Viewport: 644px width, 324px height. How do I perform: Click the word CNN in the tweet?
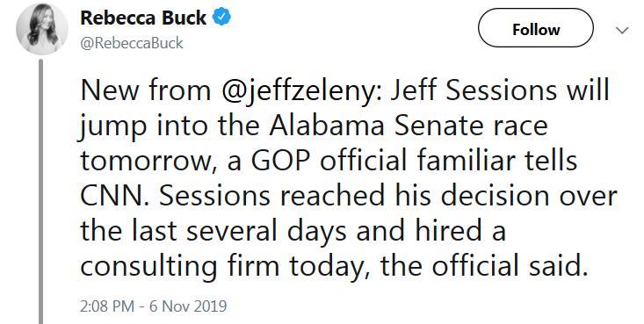(x=113, y=196)
